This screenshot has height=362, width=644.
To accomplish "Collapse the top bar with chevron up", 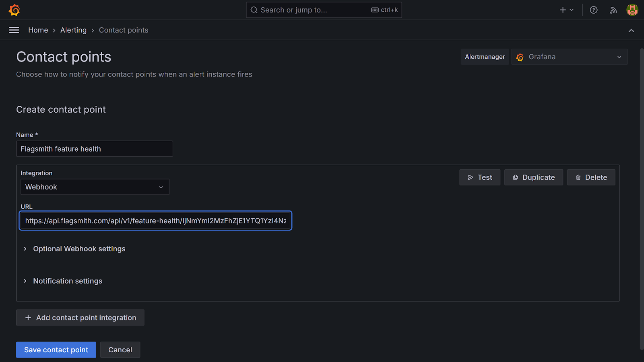I will pos(631,31).
